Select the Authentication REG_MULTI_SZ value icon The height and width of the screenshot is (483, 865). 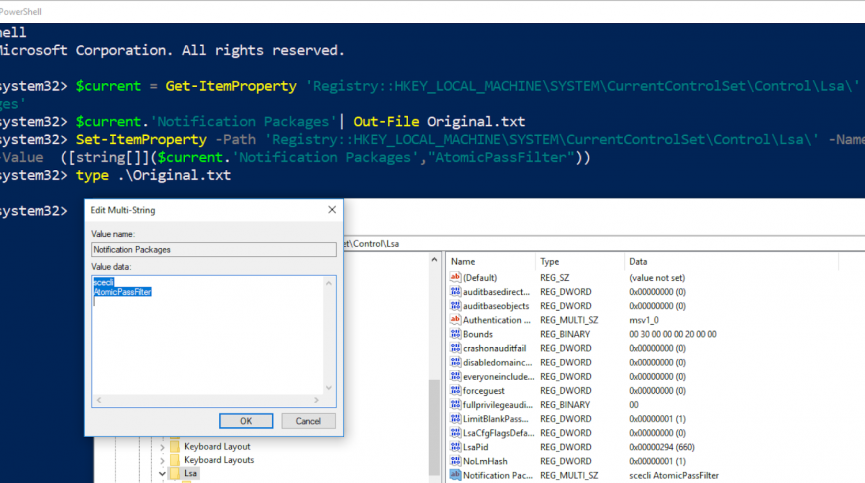455,320
